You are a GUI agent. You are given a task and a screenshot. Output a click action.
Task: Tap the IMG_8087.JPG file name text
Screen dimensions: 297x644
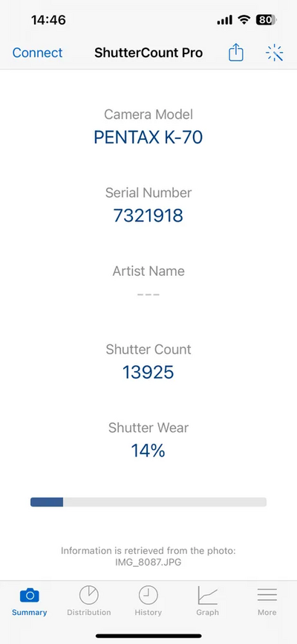(x=148, y=562)
